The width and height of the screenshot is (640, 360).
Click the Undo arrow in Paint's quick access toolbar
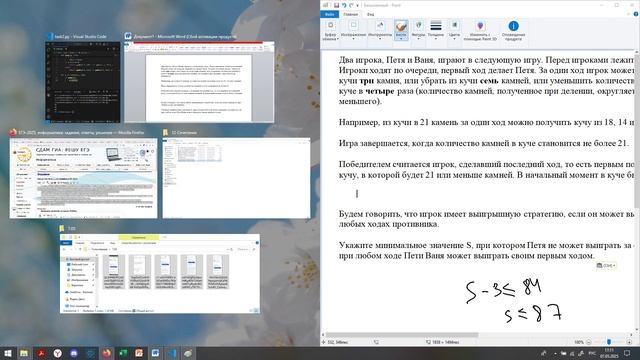coord(344,5)
